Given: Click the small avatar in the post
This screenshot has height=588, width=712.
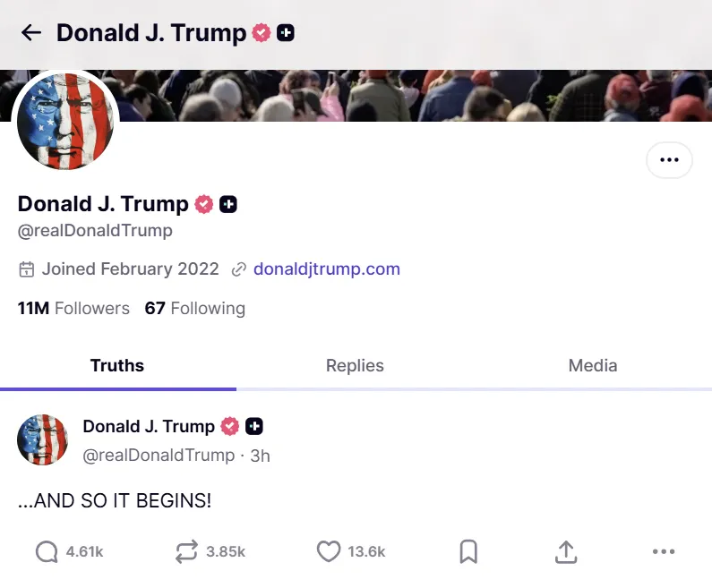Looking at the screenshot, I should point(43,439).
